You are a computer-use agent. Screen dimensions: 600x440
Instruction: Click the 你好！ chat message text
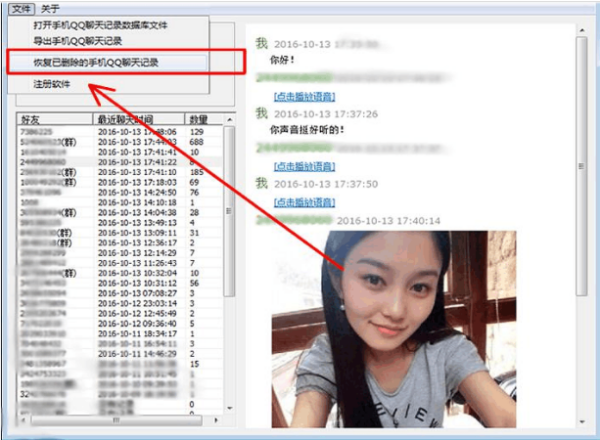282,60
